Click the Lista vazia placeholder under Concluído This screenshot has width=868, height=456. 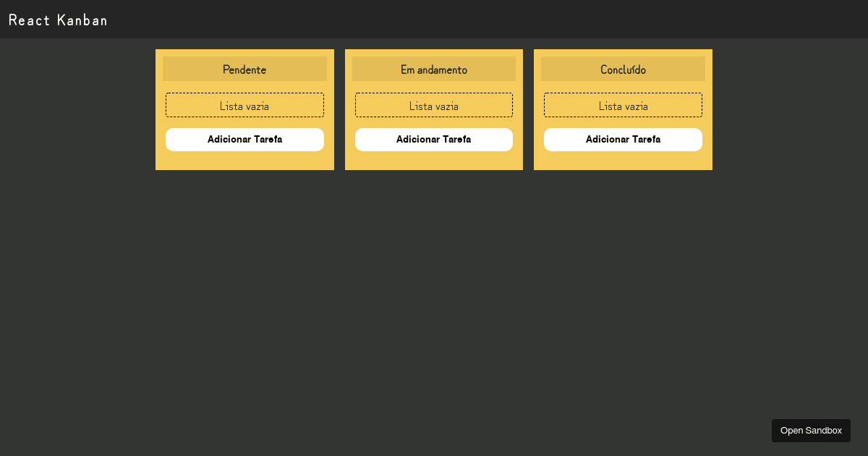[623, 105]
